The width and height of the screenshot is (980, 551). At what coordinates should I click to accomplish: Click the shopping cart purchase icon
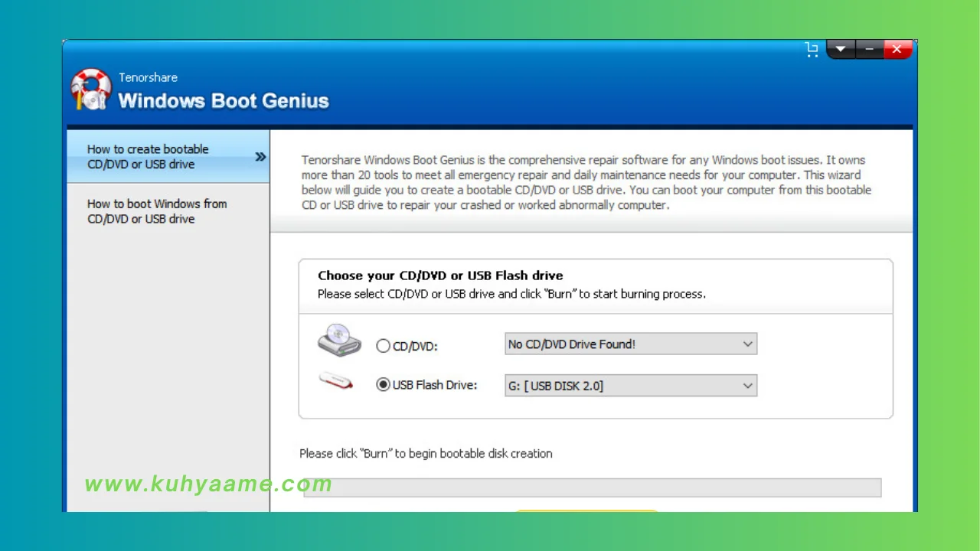click(812, 50)
